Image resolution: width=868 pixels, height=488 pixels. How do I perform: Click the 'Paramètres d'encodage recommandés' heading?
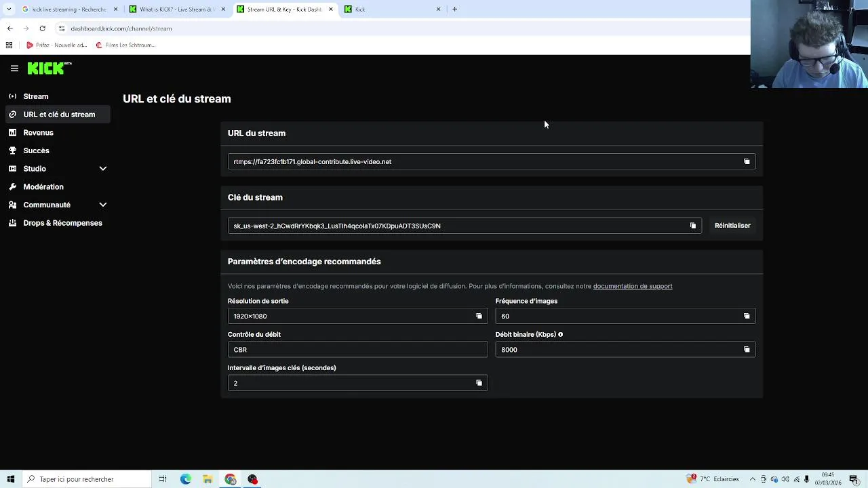pyautogui.click(x=304, y=262)
